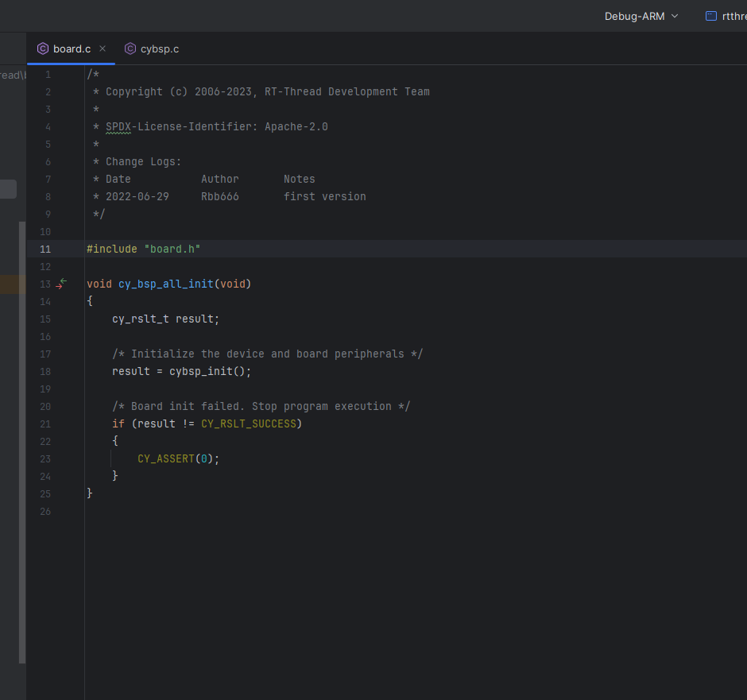Toggle breakpoint at line number 23

coord(45,458)
